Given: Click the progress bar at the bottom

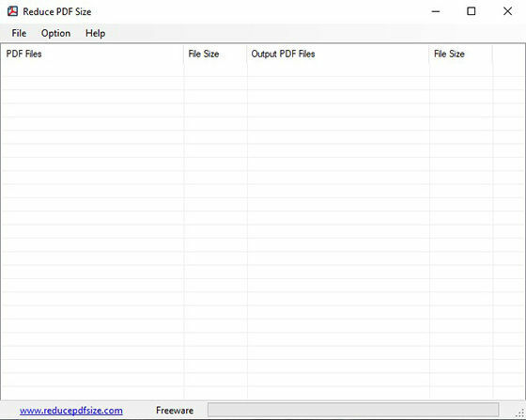Looking at the screenshot, I should point(353,410).
